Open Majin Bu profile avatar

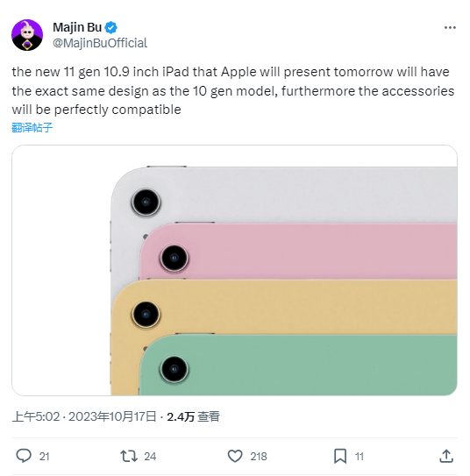point(27,35)
